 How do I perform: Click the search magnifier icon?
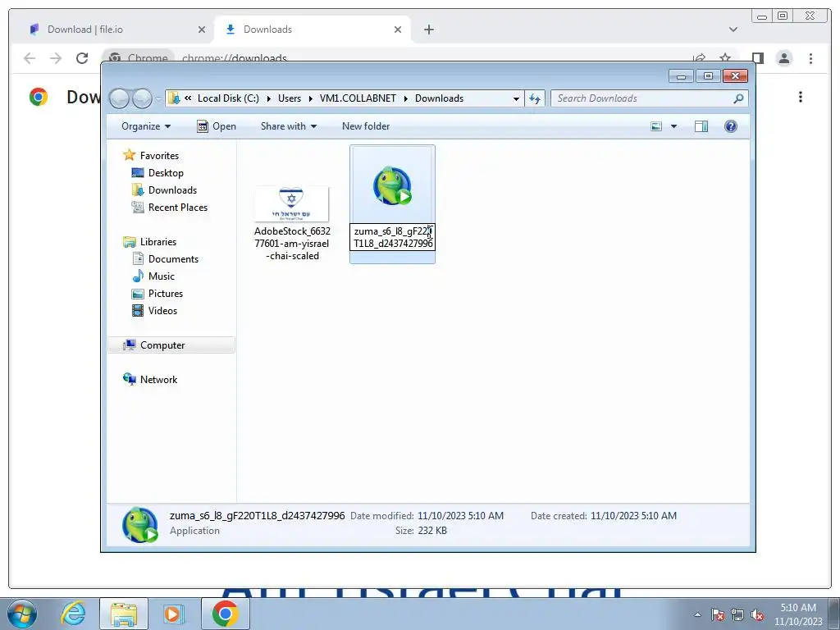[739, 98]
